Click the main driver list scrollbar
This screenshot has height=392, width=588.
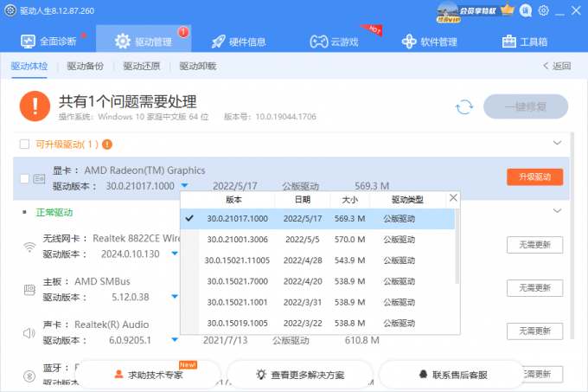pos(572,235)
